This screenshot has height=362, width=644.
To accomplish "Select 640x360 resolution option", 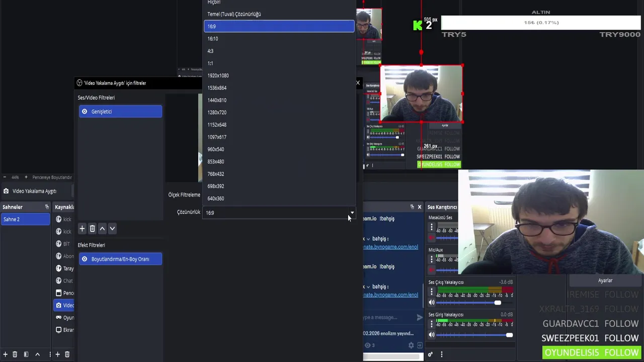I will 279,199.
